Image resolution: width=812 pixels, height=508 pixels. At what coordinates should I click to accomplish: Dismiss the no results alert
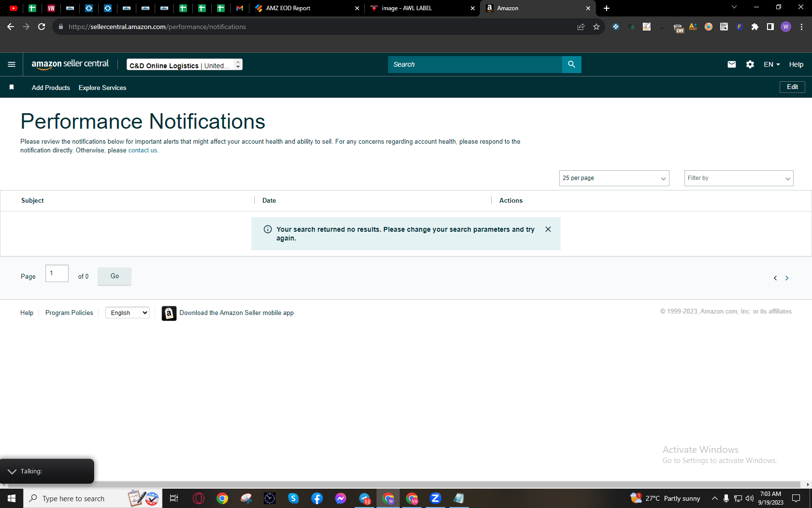pos(548,229)
